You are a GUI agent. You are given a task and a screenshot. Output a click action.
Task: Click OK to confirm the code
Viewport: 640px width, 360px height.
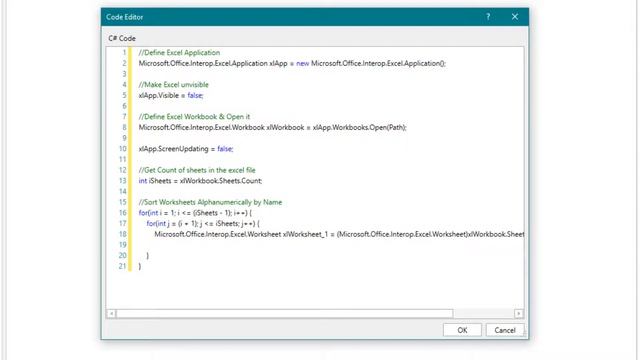pos(462,330)
